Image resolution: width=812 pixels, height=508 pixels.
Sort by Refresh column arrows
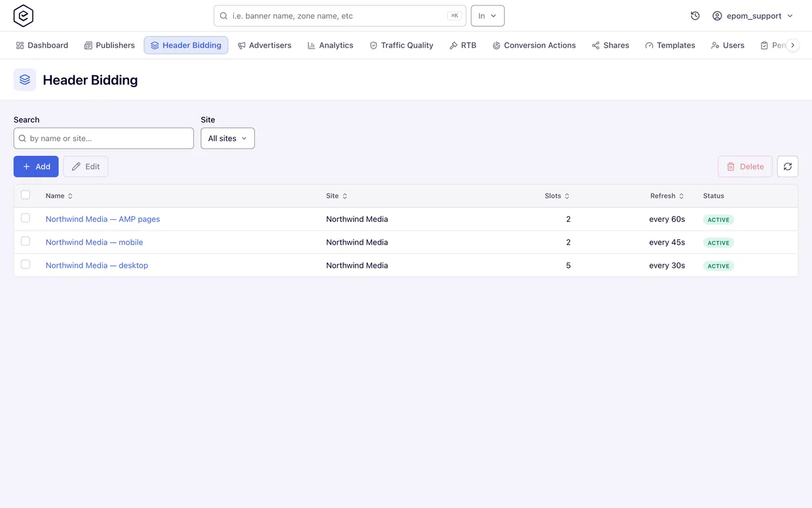[x=682, y=196]
